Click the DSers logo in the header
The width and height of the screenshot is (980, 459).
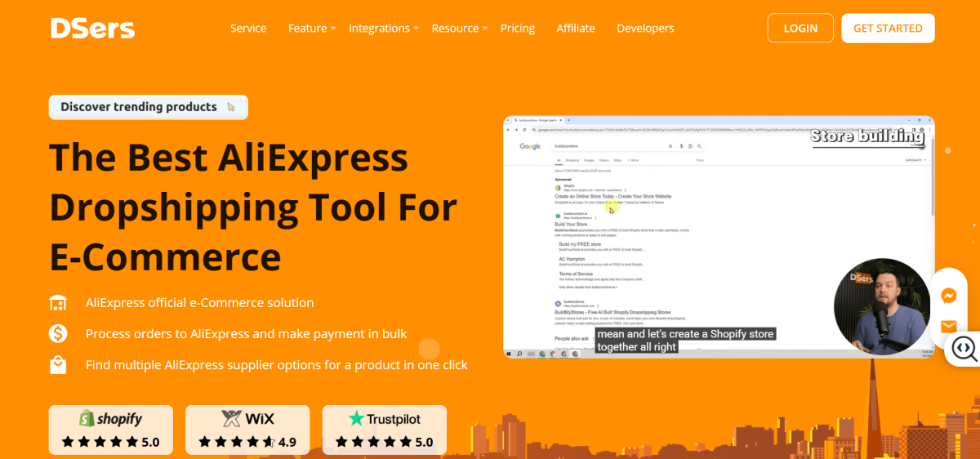(92, 28)
